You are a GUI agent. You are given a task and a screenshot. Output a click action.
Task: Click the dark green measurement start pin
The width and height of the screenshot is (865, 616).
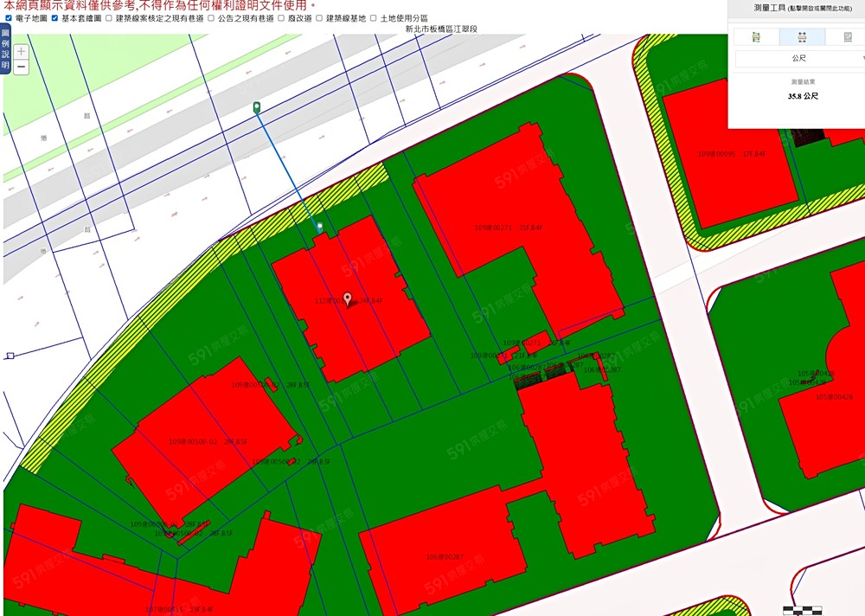point(257,107)
